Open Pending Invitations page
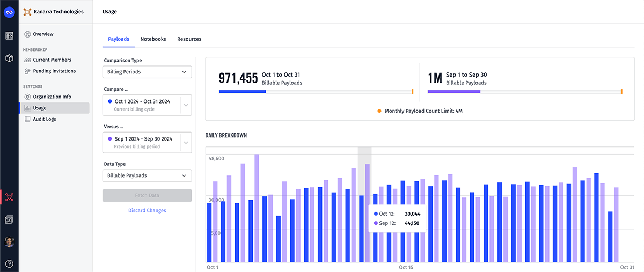This screenshot has width=644, height=272. (x=54, y=71)
